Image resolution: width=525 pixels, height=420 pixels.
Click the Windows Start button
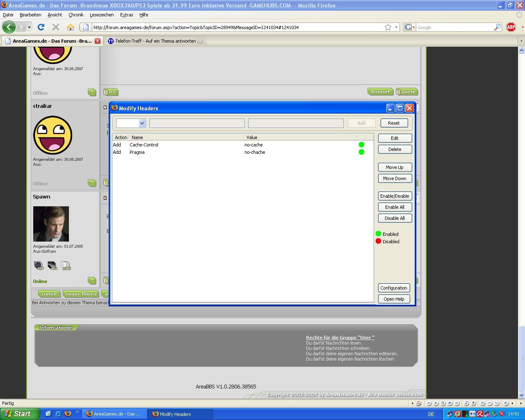(x=20, y=414)
